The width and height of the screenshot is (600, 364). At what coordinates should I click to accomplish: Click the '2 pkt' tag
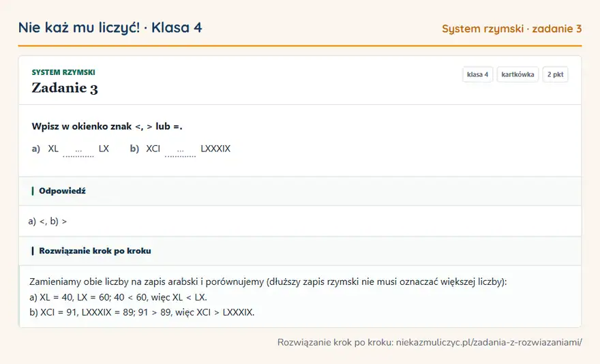tap(555, 74)
